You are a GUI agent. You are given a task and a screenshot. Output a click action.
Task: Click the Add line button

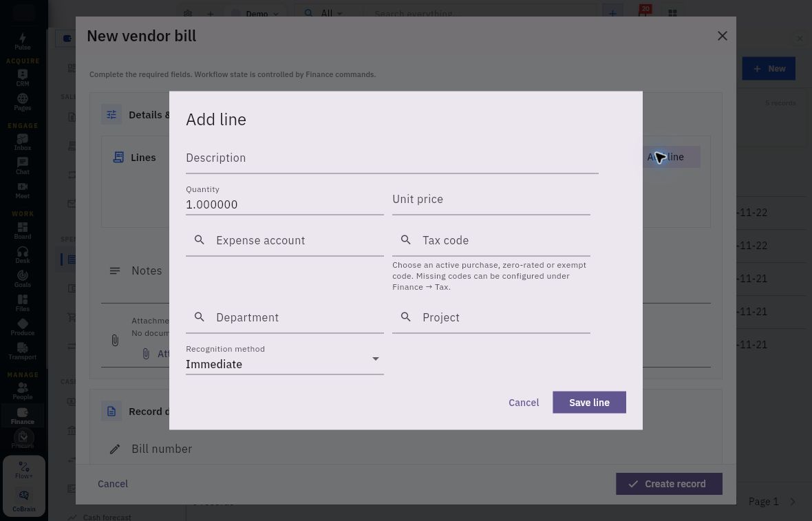[x=671, y=156]
